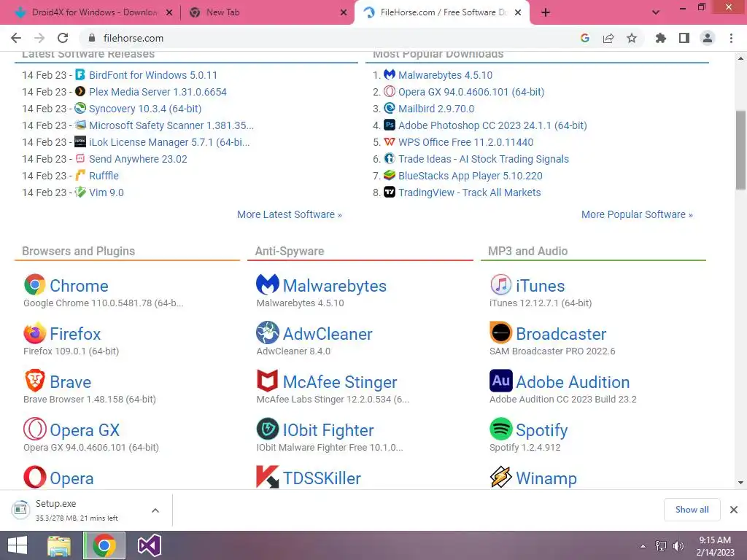The width and height of the screenshot is (747, 560).
Task: Click Show all downloads button
Action: coord(692,510)
